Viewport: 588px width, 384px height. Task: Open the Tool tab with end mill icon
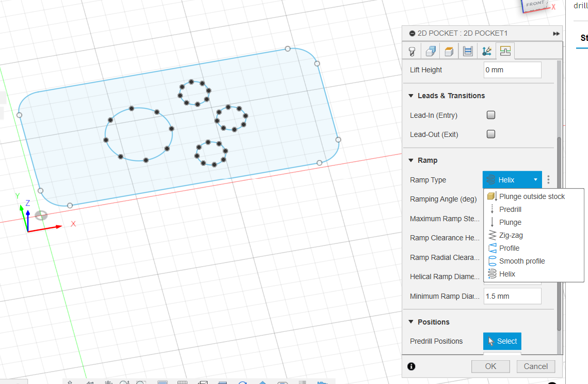pyautogui.click(x=412, y=51)
